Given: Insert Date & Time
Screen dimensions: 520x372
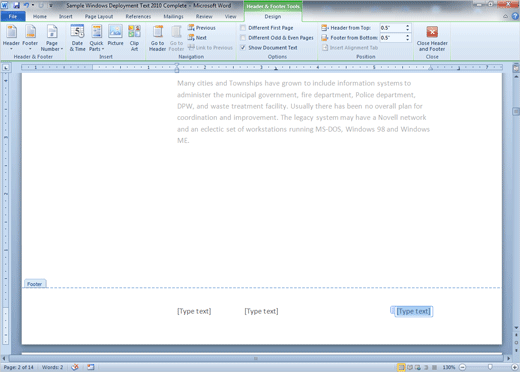Looking at the screenshot, I should 77,38.
